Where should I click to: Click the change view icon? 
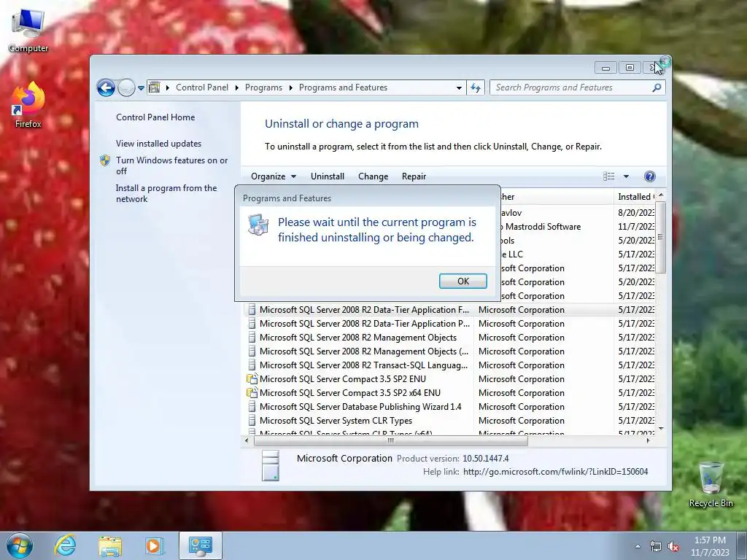[609, 176]
